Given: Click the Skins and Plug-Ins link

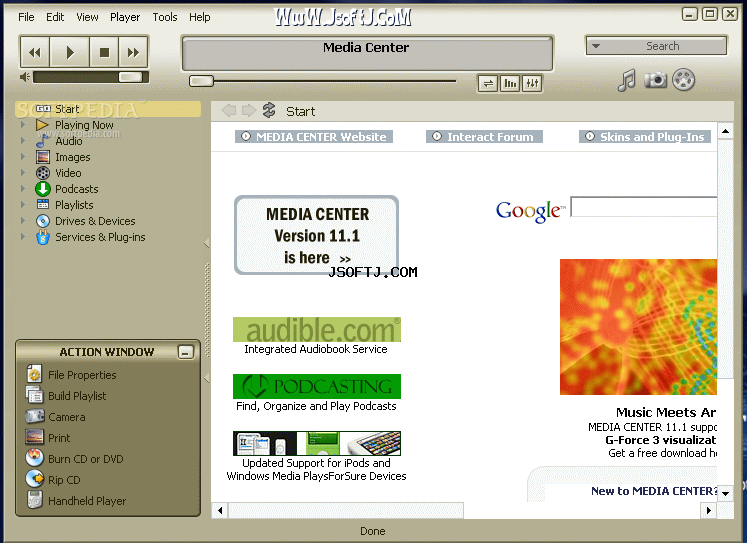Looking at the screenshot, I should (x=645, y=137).
